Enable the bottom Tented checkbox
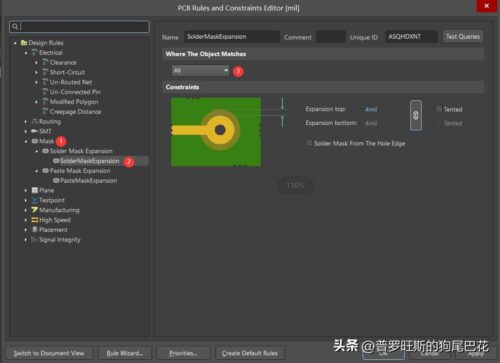The width and height of the screenshot is (500, 363). tap(439, 123)
